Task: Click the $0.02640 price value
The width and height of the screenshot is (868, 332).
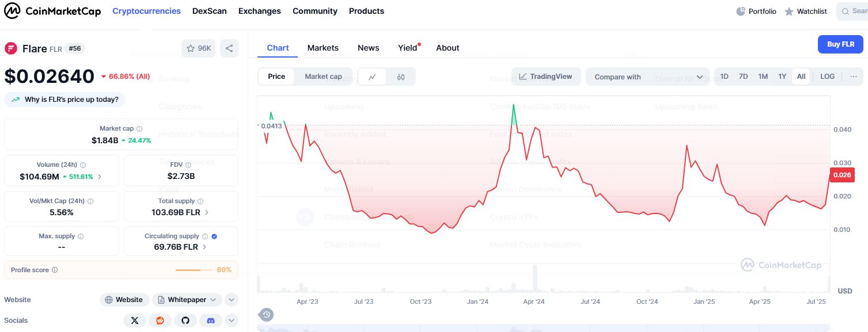Action: tap(50, 76)
